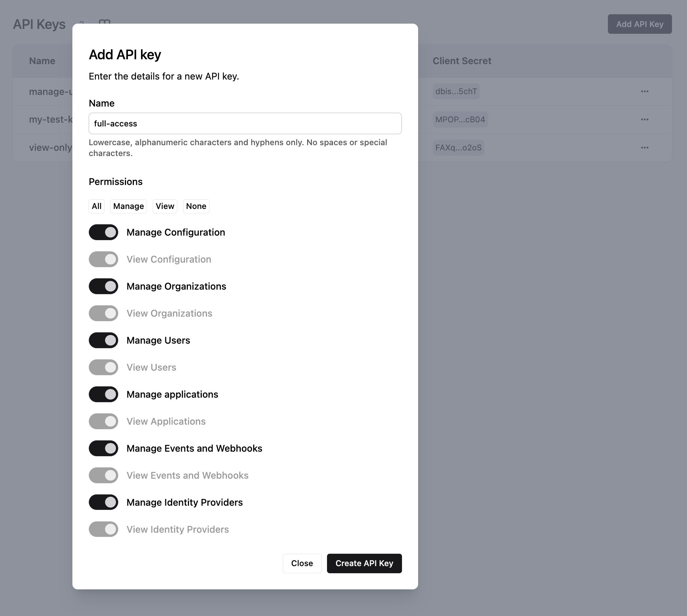Open actions menu for the manage-u key
687x616 pixels.
tap(645, 91)
